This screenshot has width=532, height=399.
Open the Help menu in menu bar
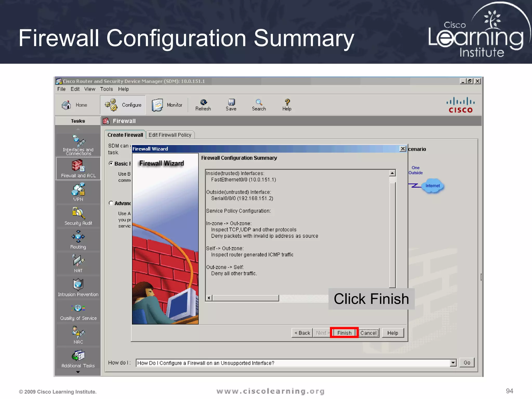pyautogui.click(x=123, y=89)
